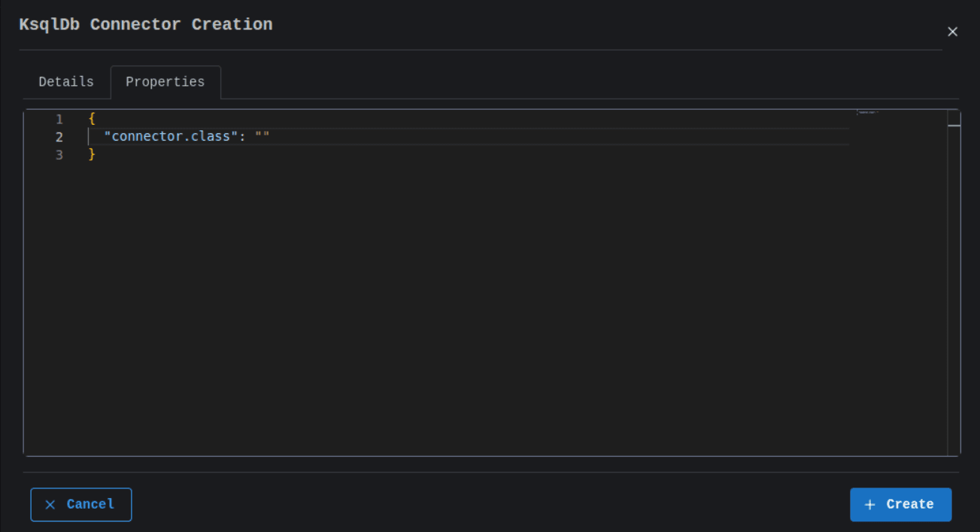Click the "KsqlDb Connector Creation" dialog title

pos(146,25)
